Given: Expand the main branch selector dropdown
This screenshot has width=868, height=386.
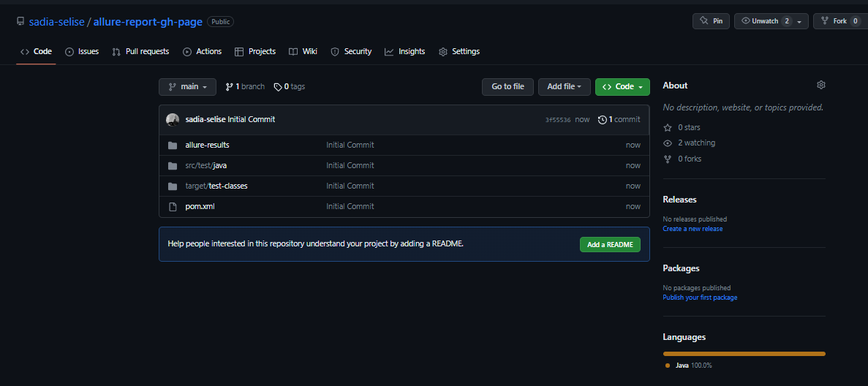Looking at the screenshot, I should coord(188,87).
